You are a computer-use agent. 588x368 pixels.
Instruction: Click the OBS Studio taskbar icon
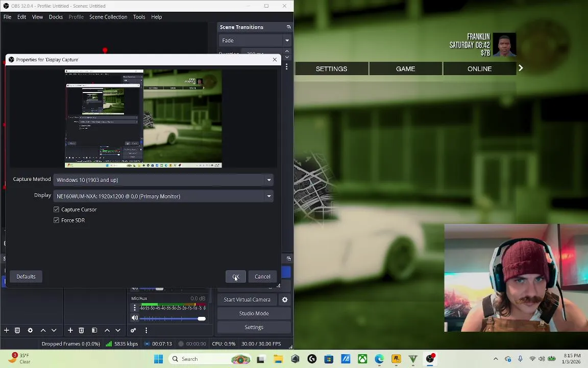tap(430, 359)
